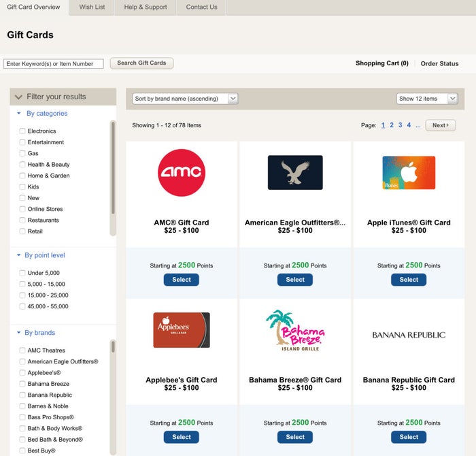The width and height of the screenshot is (476, 456).
Task: Select the AMC Gift Card
Action: point(182,280)
